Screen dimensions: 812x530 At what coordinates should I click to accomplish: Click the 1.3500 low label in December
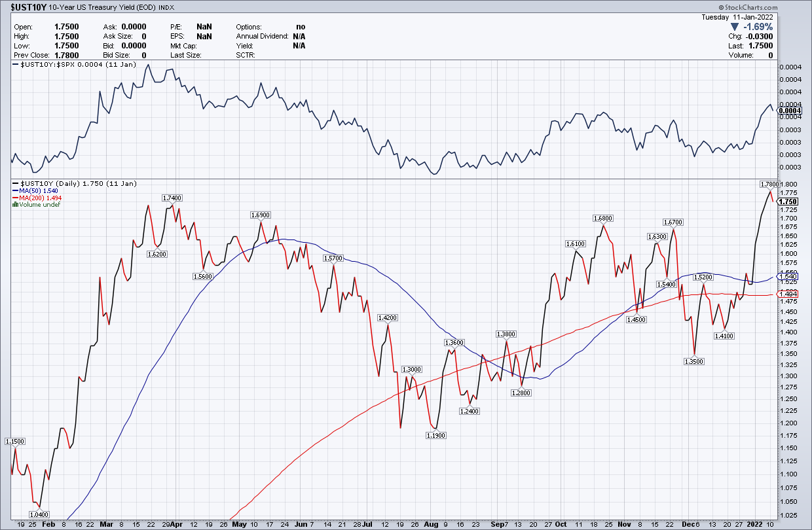[x=694, y=361]
